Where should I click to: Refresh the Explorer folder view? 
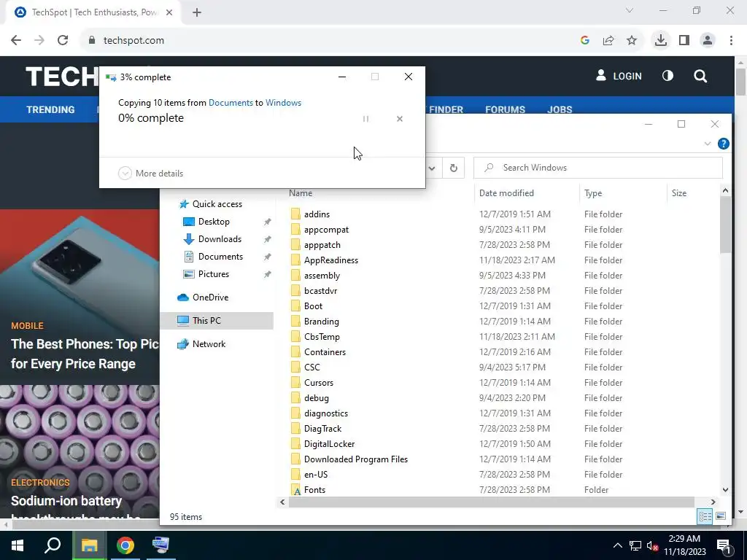pos(454,168)
